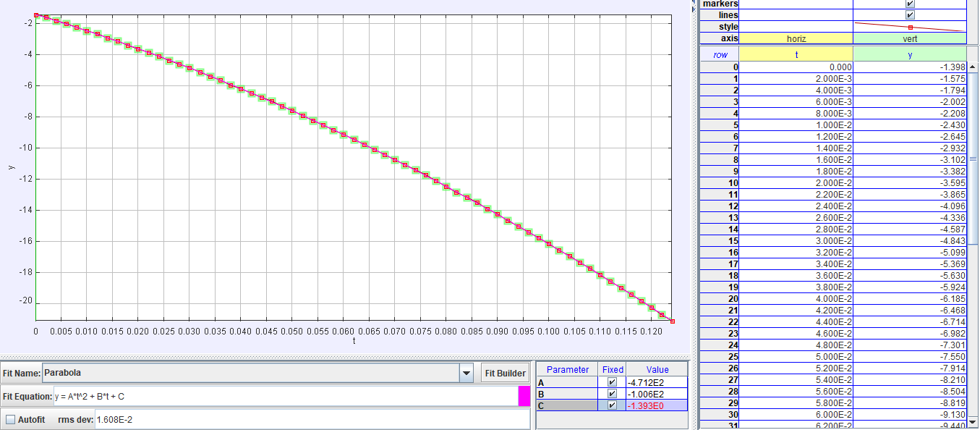Uncheck Fixed for parameter C
Screen dimensions: 980x430
click(x=613, y=405)
